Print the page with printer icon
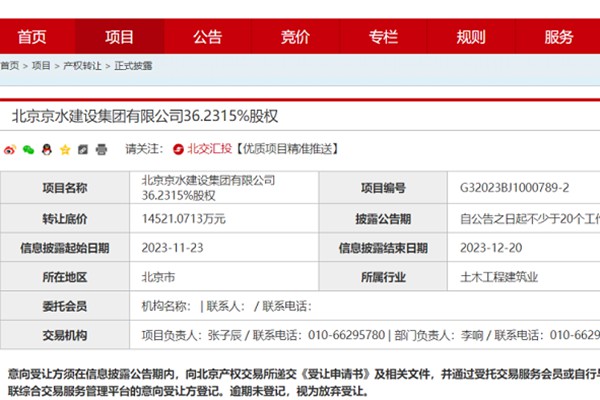The width and height of the screenshot is (600, 400). [100, 149]
